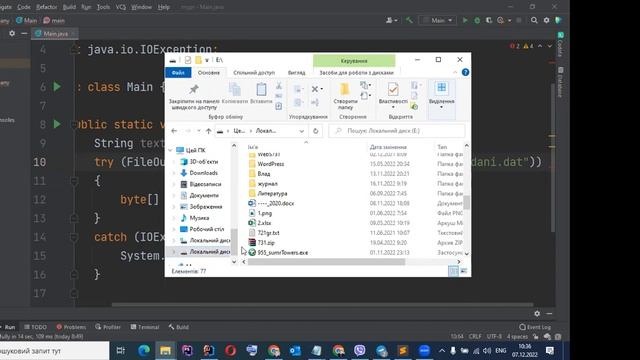Click the scissors cut icon in ribbon

tap(279, 86)
